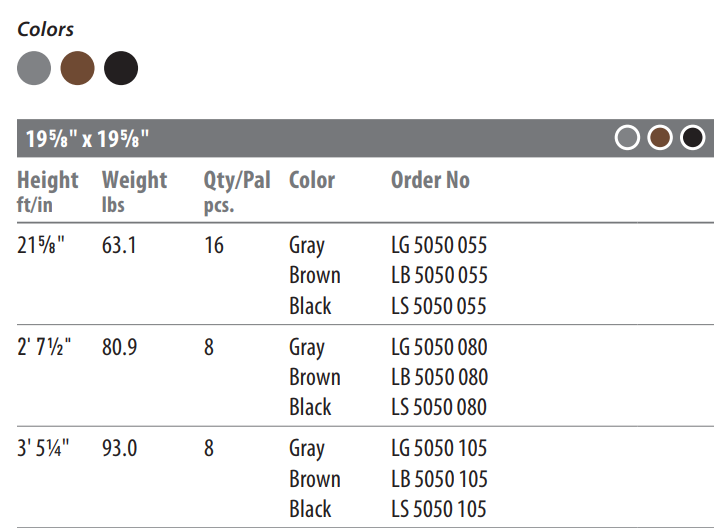The image size is (715, 528).
Task: Click order number LB 5050 055
Action: pyautogui.click(x=440, y=275)
